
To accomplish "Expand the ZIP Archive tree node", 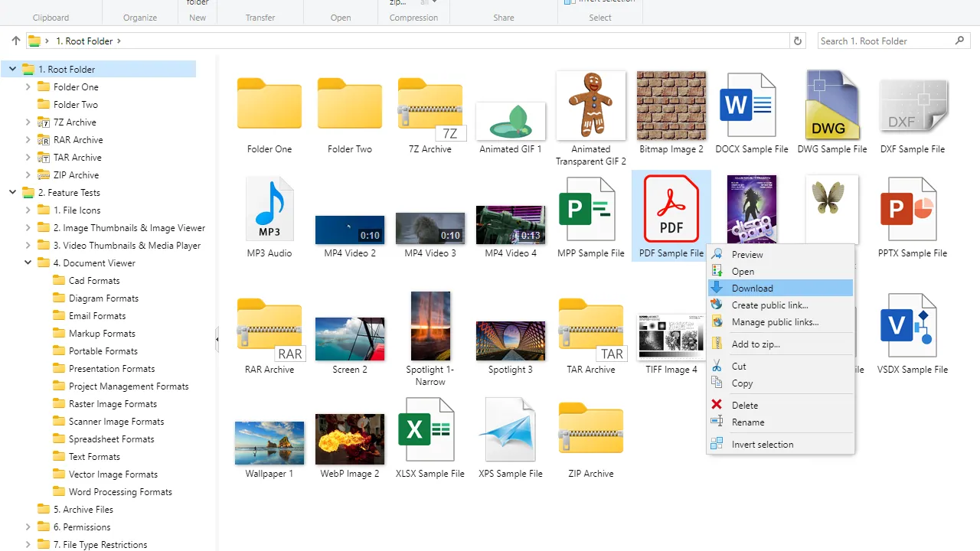I will coord(28,174).
